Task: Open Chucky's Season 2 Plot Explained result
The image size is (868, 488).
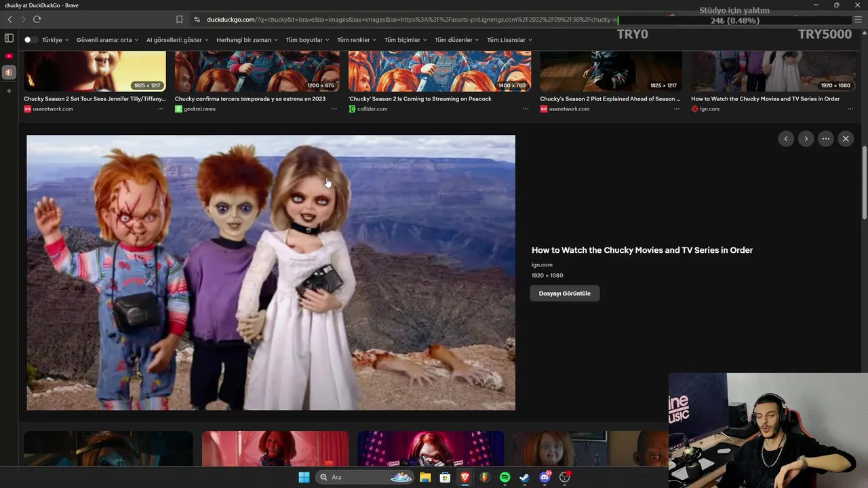Action: 610,99
